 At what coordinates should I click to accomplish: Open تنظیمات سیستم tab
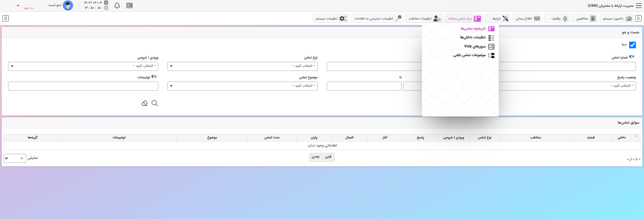coord(331,18)
